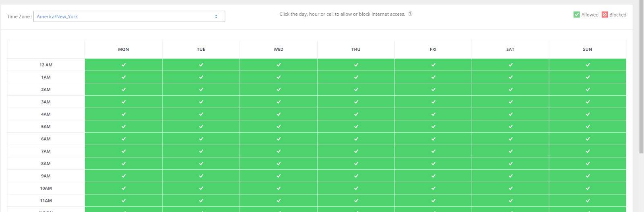Toggle the 11AM hour row
The width and height of the screenshot is (644, 212).
point(46,201)
